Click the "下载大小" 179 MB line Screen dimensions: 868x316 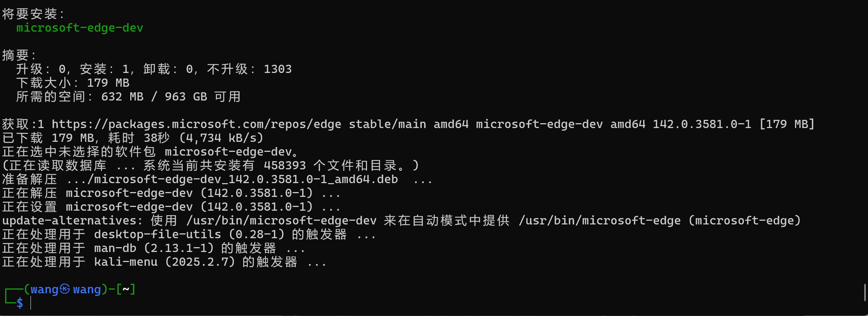pos(73,83)
